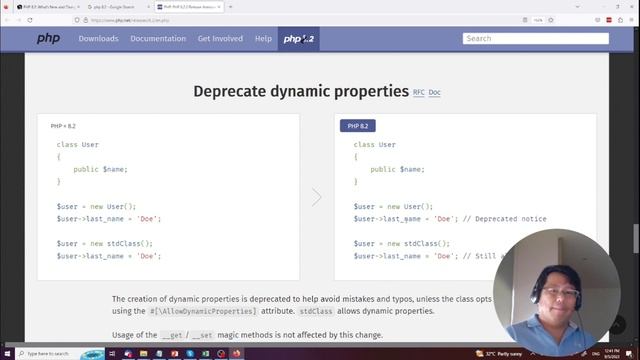Open Excel from the taskbar
This screenshot has width=640, height=360.
[206, 353]
